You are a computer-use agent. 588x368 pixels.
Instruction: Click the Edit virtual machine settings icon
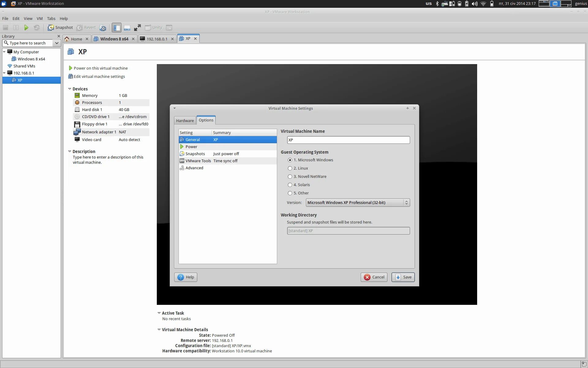pyautogui.click(x=70, y=76)
